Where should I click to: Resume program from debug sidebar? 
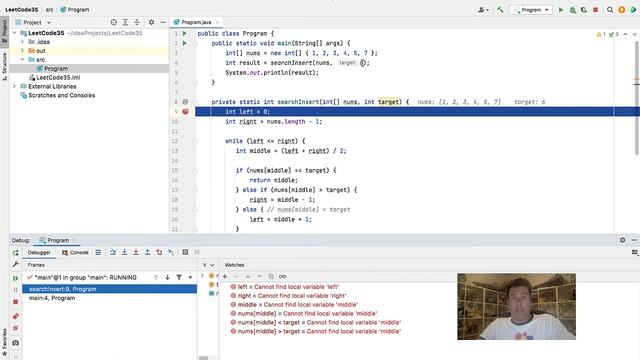pos(16,278)
